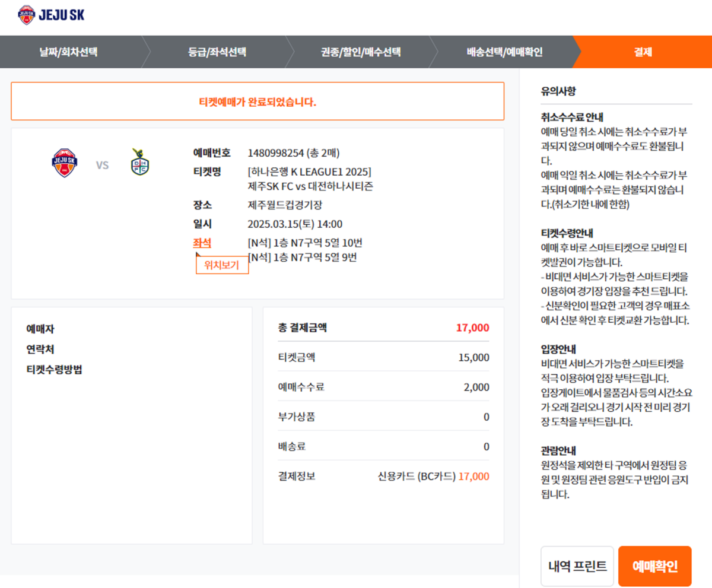Open the 날짜/회차선택 step tab
The image size is (712, 588).
coord(68,52)
